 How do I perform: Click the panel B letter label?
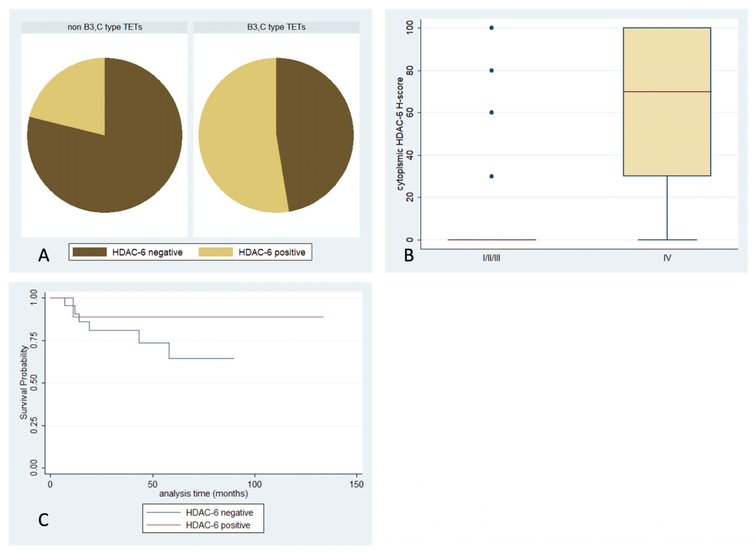(409, 256)
